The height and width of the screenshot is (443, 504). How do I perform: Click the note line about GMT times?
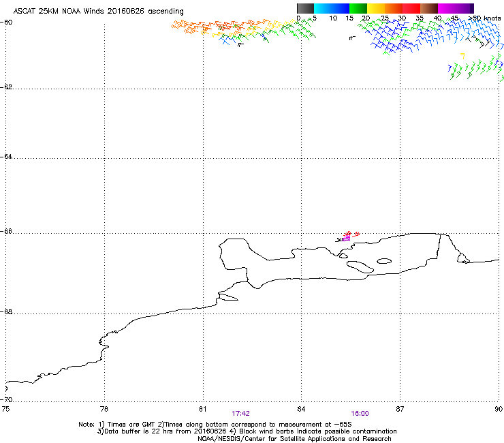tap(215, 425)
